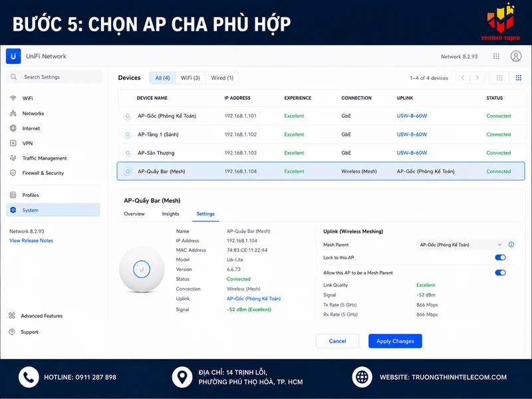The image size is (532, 399).
Task: Click the UniFi logo icon
Action: point(13,56)
